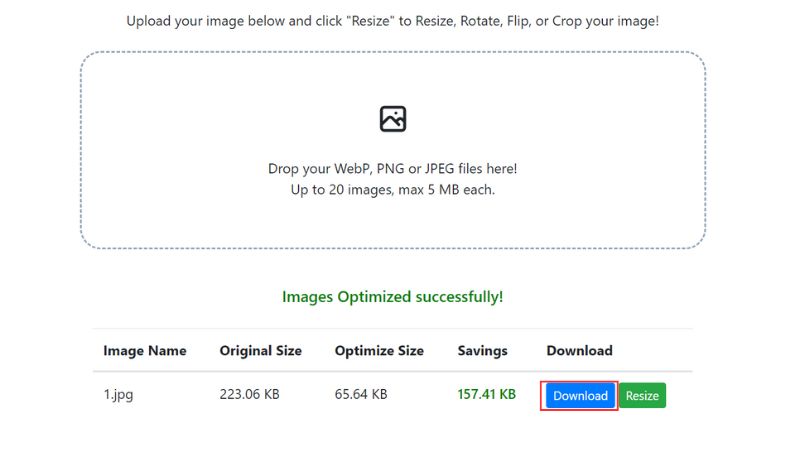The image size is (800, 450).
Task: Select the Optimize Size column header
Action: [x=379, y=351]
